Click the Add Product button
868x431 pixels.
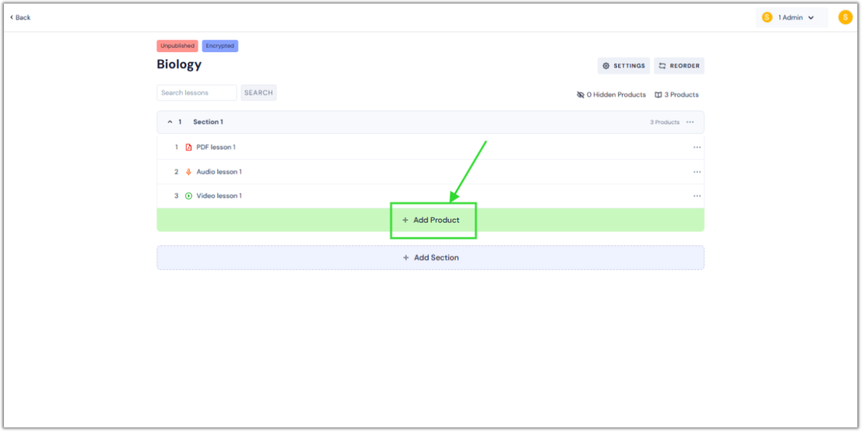(x=433, y=220)
